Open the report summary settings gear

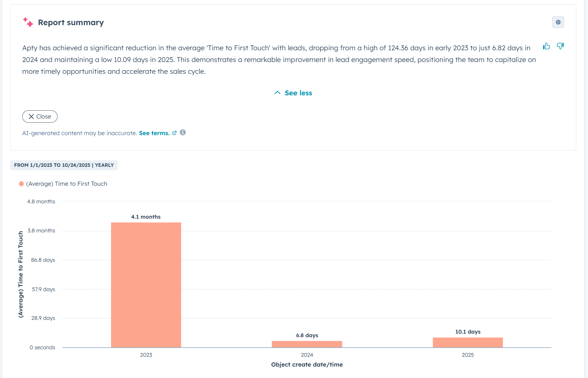(x=558, y=22)
